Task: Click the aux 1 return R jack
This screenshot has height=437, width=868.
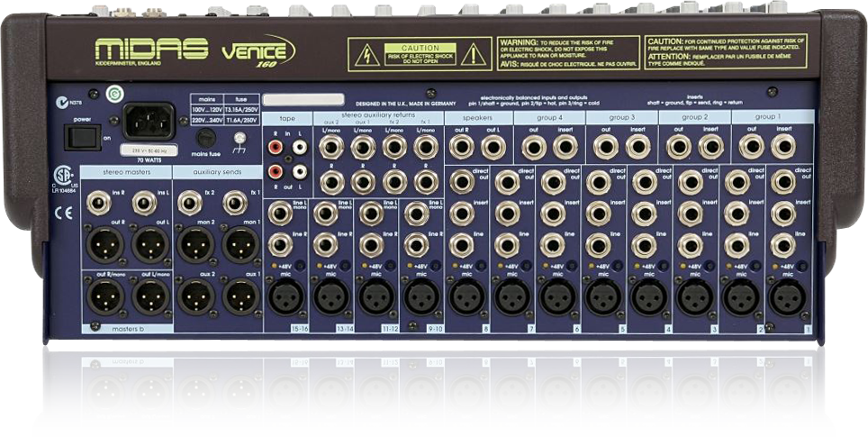Action: [363, 182]
